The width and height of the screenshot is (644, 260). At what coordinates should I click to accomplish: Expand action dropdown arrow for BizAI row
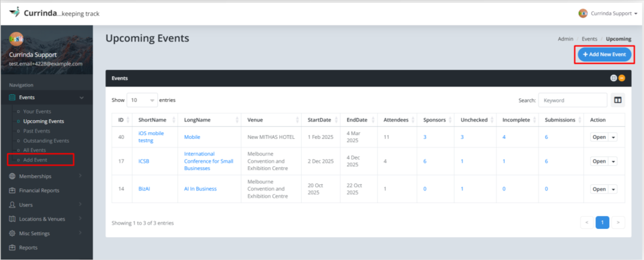click(x=613, y=189)
